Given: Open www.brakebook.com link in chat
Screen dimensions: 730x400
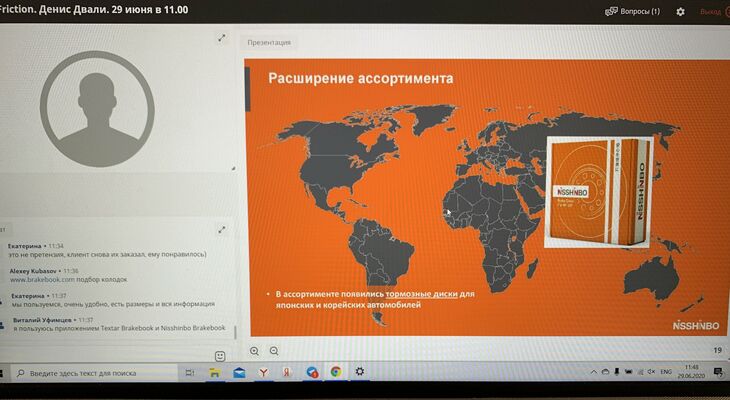Looking at the screenshot, I should [42, 280].
